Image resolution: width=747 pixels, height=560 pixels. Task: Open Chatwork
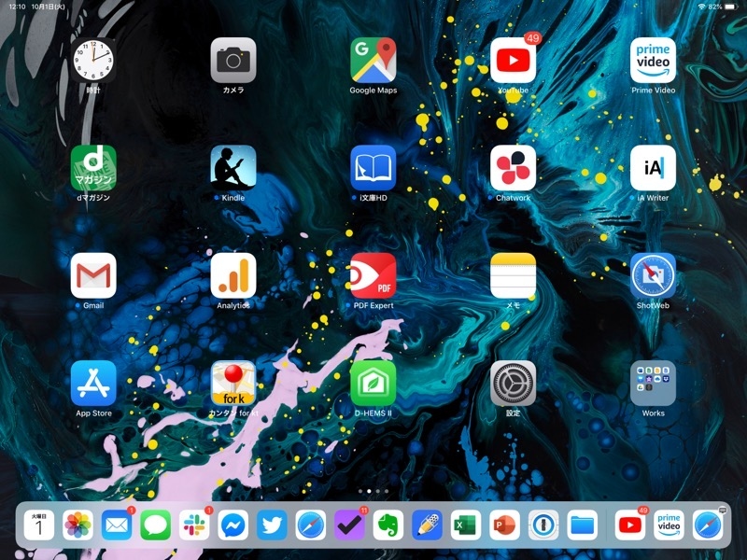pyautogui.click(x=513, y=168)
